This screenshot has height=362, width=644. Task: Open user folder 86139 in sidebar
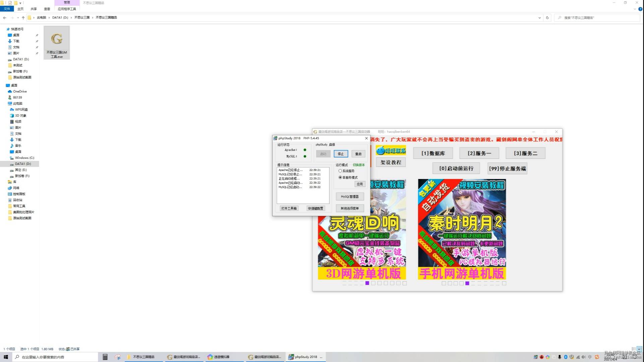17,98
